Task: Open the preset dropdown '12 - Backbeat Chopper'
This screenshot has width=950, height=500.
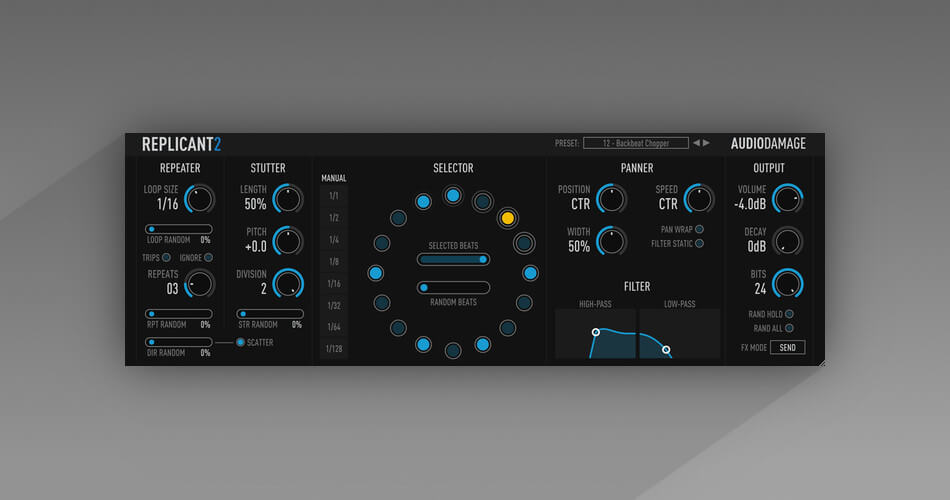Action: pyautogui.click(x=636, y=143)
